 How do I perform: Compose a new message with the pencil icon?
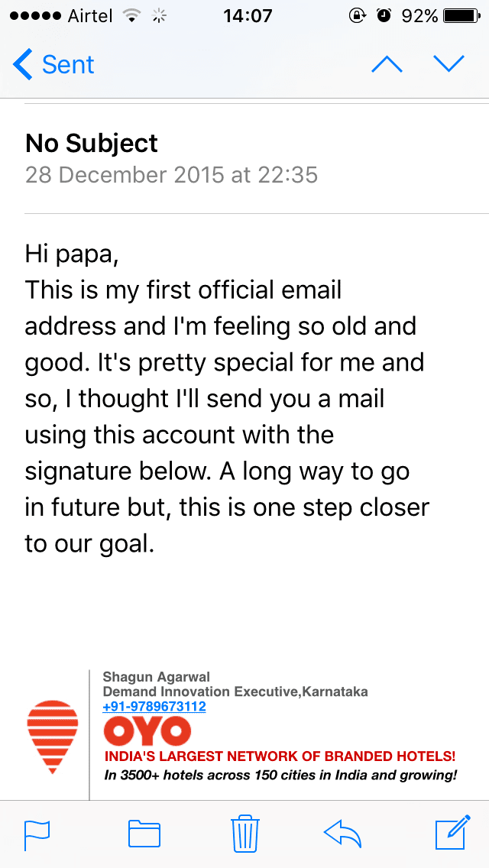coord(451,833)
